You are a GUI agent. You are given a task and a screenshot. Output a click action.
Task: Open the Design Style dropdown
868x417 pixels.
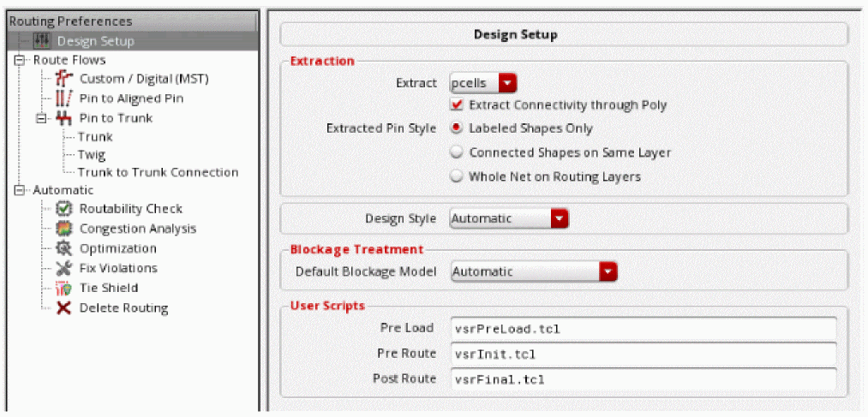coord(509,218)
